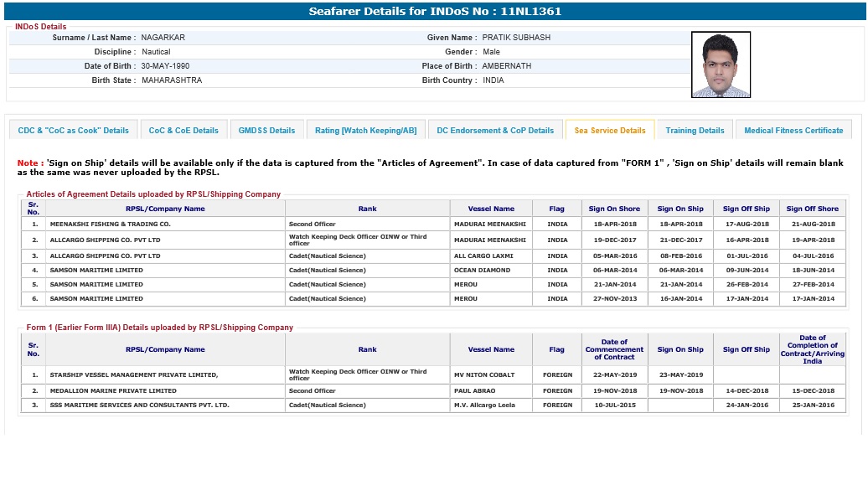The image size is (868, 501).
Task: Click the PAUL ABRAO vessel name cell
Action: [474, 390]
